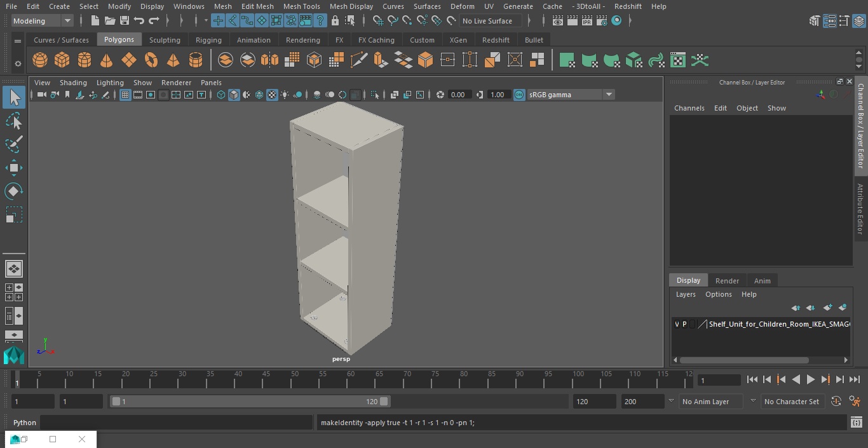Create a polygon pipe from the shelf
Viewport: 868px width, 448px height.
point(196,60)
